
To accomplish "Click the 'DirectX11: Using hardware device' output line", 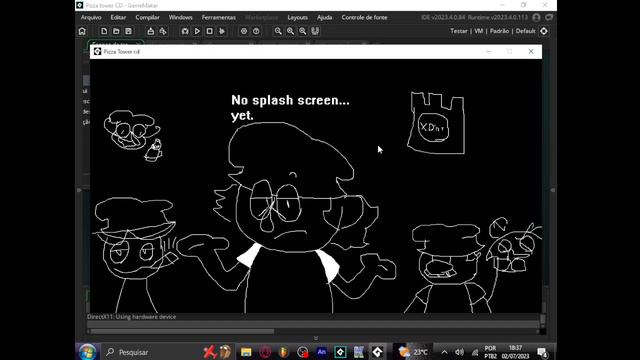I will pyautogui.click(x=131, y=317).
